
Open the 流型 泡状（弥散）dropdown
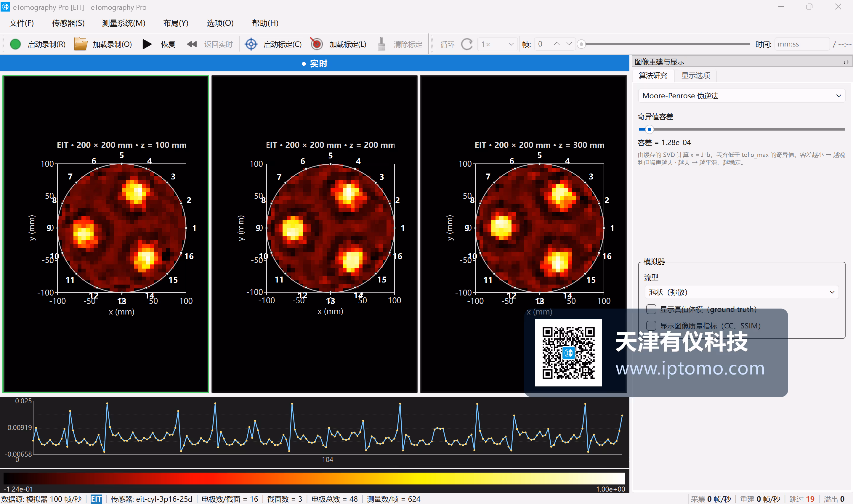pyautogui.click(x=741, y=292)
